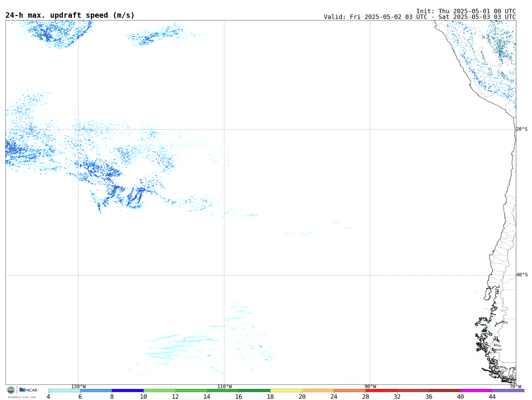
Task: Click the colorbar tick label "16"
Action: click(x=239, y=397)
